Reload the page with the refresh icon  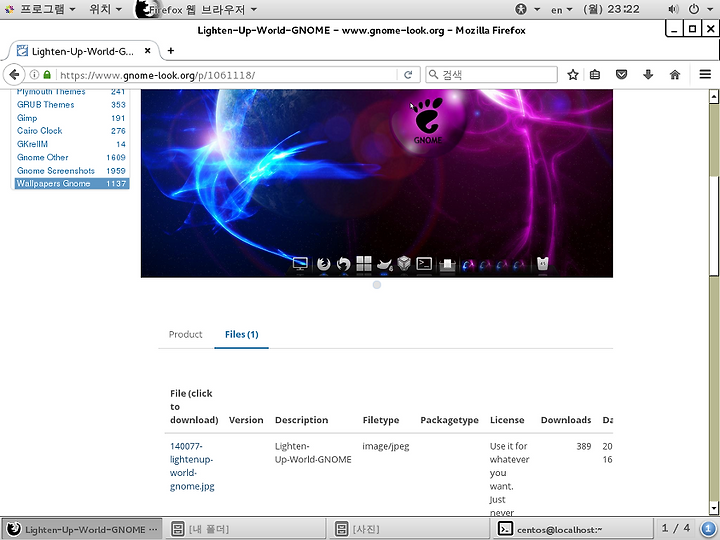coord(408,75)
